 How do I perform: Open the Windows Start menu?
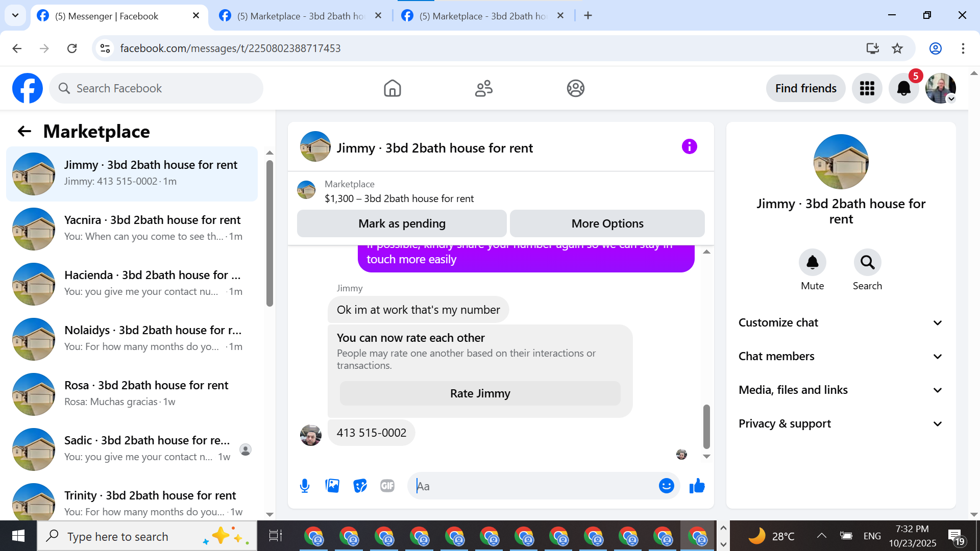pos(18,536)
